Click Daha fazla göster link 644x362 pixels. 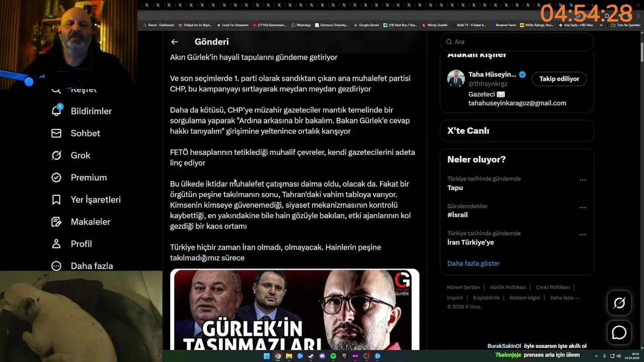pos(473,263)
